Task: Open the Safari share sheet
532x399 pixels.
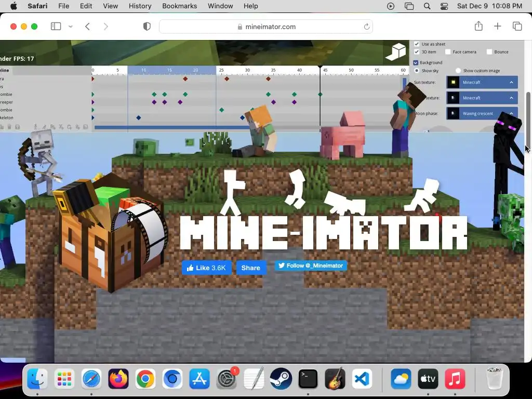Action: [x=478, y=26]
